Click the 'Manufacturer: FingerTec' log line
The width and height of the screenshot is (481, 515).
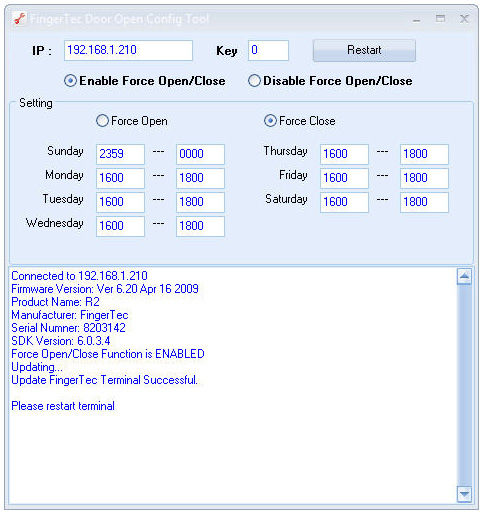pos(70,315)
